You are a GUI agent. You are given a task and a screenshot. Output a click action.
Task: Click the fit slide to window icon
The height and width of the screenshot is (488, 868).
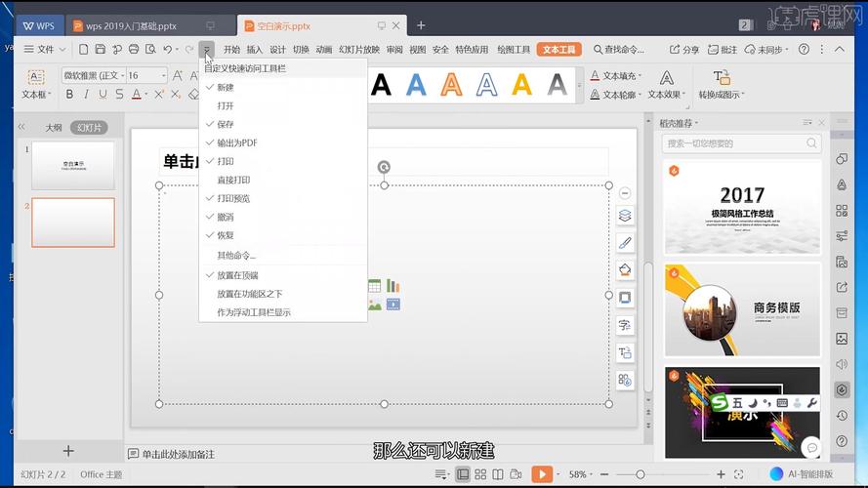click(x=738, y=474)
